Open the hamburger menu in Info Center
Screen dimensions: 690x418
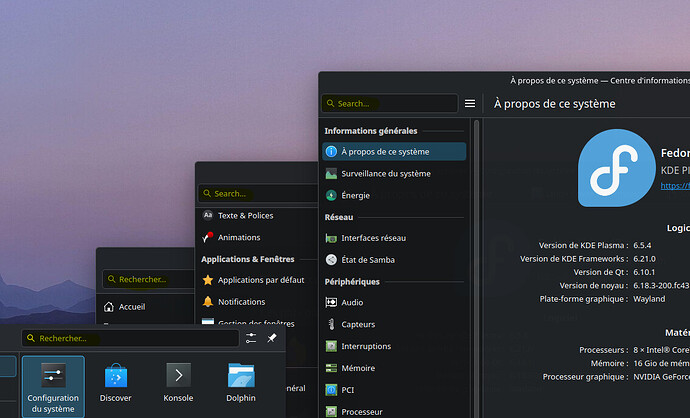(470, 103)
